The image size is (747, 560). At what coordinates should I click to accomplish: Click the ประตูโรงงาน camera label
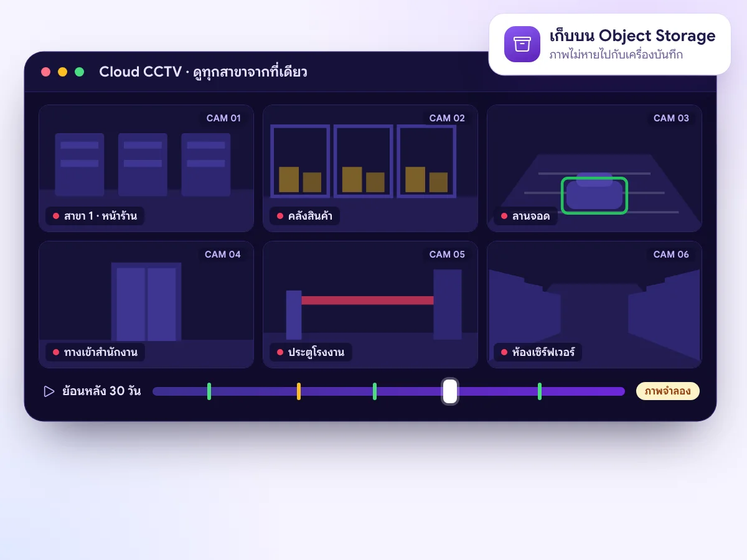[x=311, y=352]
